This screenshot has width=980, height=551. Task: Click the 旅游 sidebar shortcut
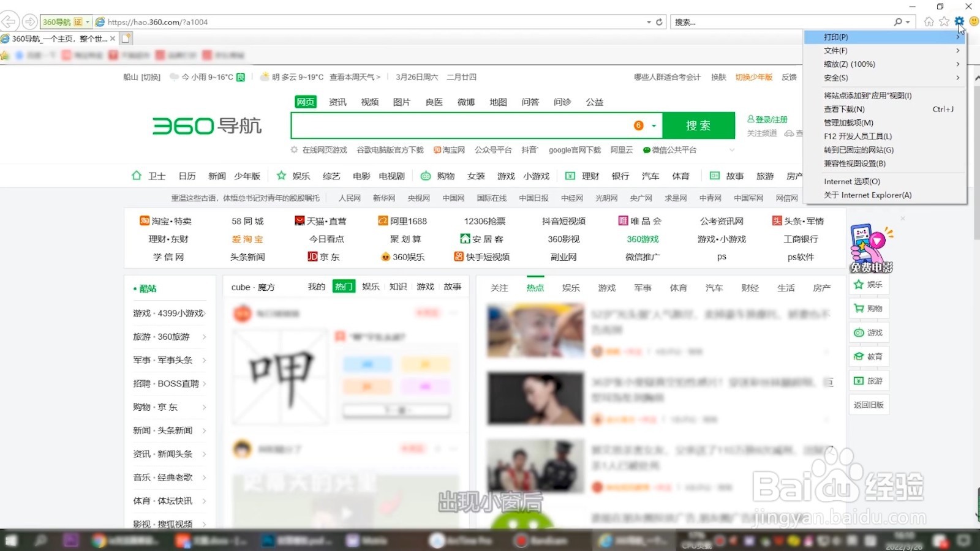point(869,381)
